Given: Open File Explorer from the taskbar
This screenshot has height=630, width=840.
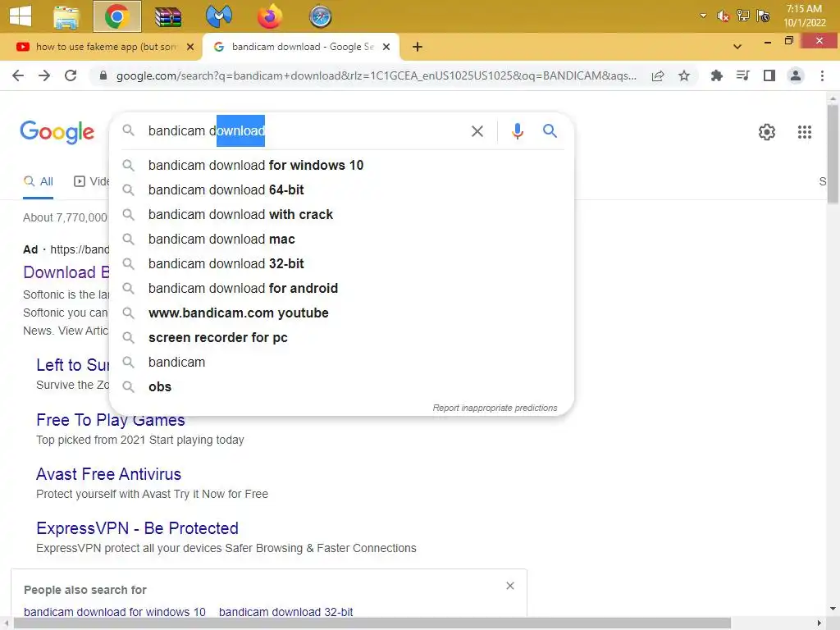Looking at the screenshot, I should pyautogui.click(x=66, y=16).
